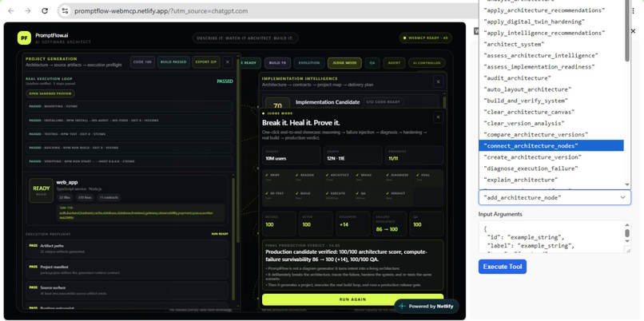Click the "86 → 100" score card
This screenshot has width=644, height=321.
389,224
